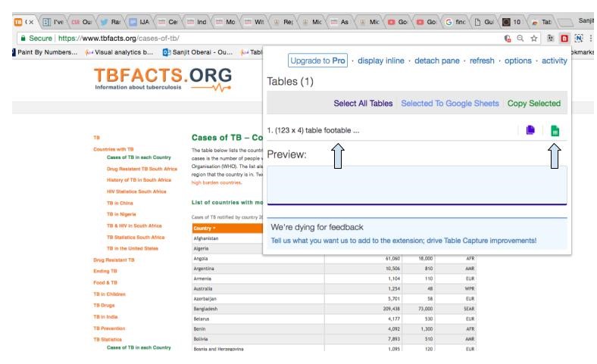Open the Sanjit Oberai Outlook bookmark
Viewport: 597px width, 364px height.
coord(198,52)
